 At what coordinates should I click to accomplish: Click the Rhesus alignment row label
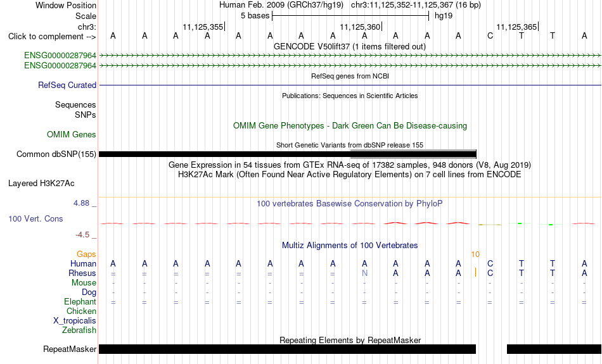point(82,273)
